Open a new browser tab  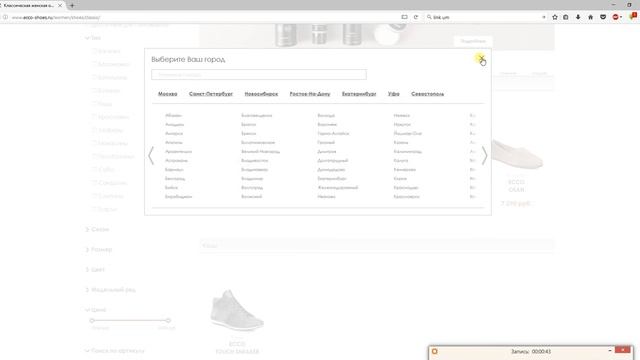coord(72,6)
